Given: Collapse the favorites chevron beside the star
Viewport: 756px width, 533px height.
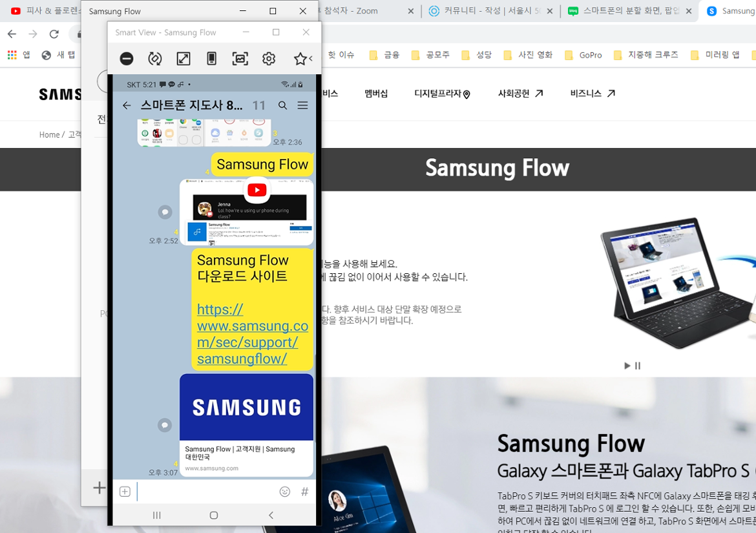Looking at the screenshot, I should (x=311, y=59).
